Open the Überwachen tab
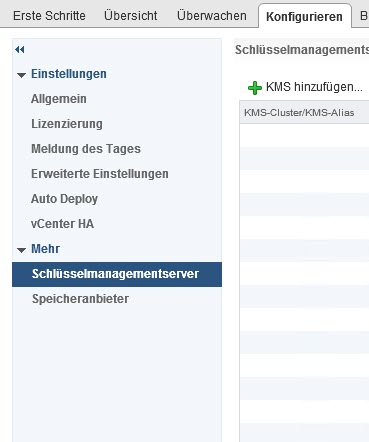The height and width of the screenshot is (442, 369). 212,16
